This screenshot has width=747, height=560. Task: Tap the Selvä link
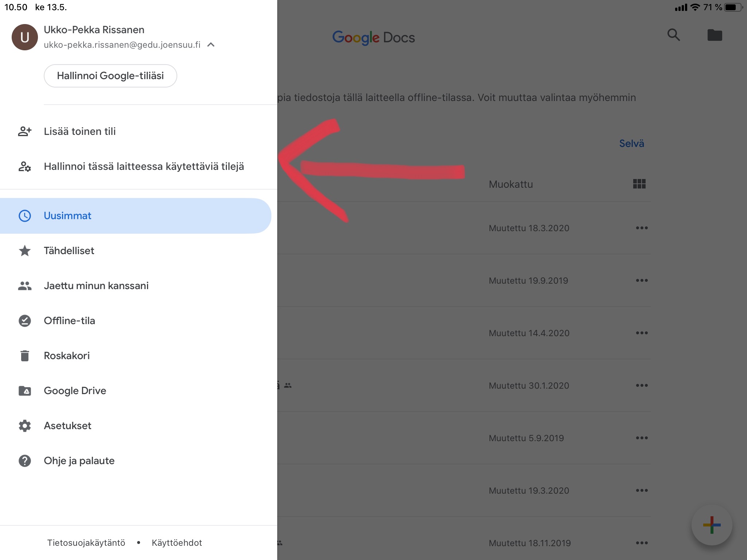[631, 143]
